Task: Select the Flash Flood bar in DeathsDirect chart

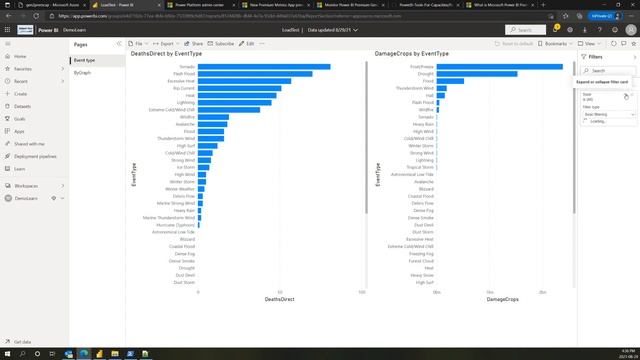Action: click(x=255, y=74)
